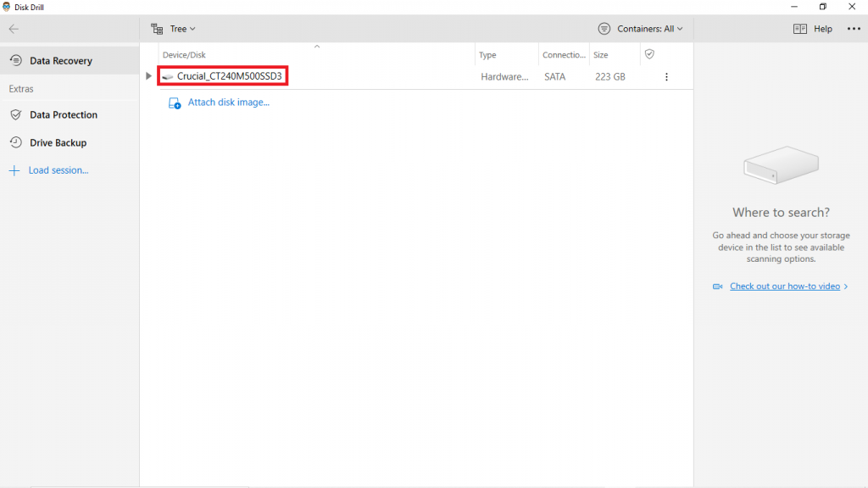Select the Data Recovery sidebar icon
This screenshot has height=488, width=868.
click(x=17, y=60)
